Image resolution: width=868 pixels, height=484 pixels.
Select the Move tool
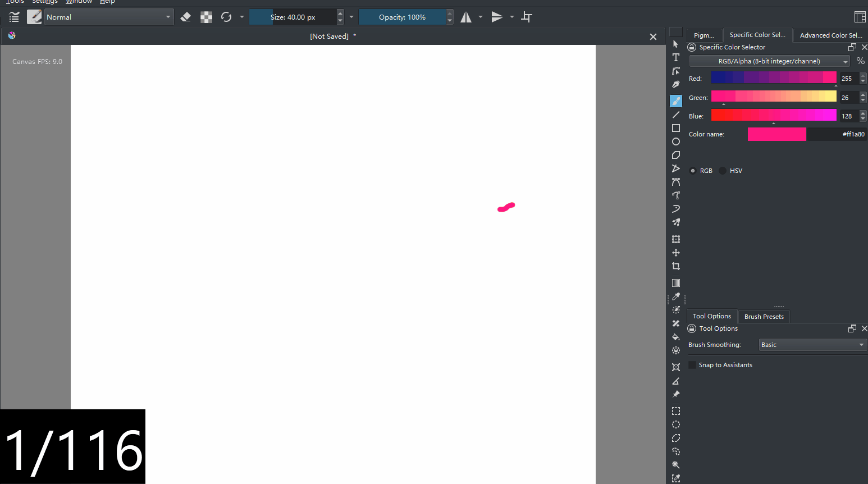676,253
